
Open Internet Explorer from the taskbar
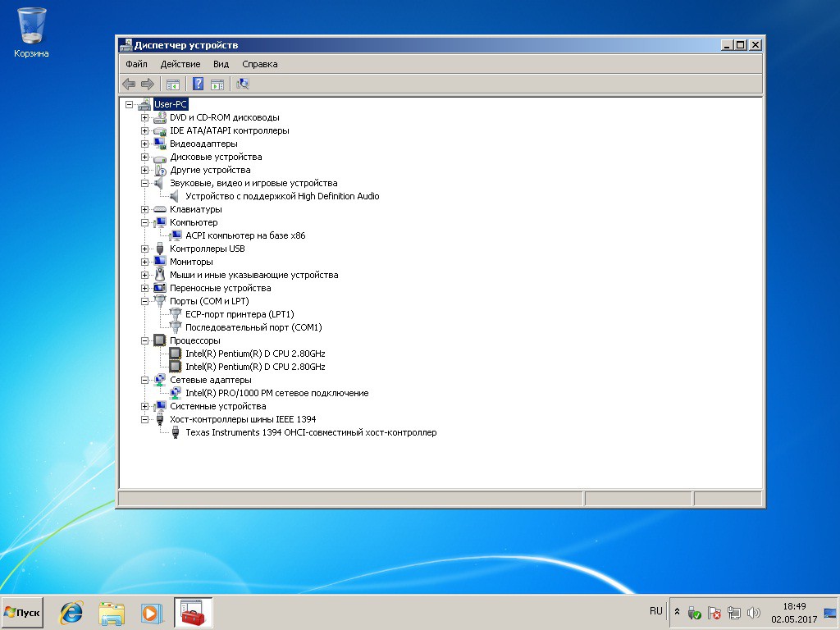(x=71, y=612)
